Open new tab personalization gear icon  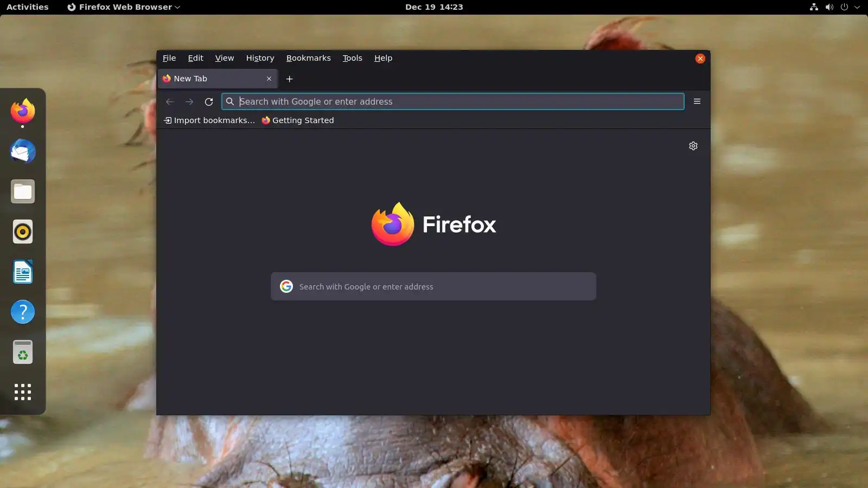[x=693, y=146]
